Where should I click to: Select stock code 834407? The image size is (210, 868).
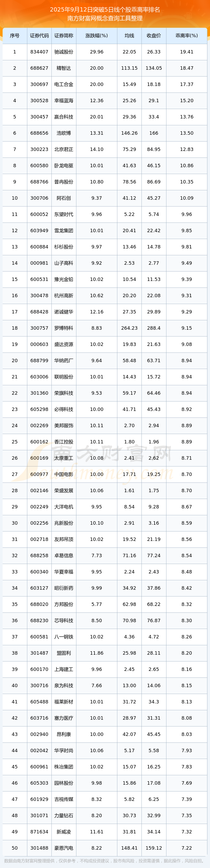point(39,52)
